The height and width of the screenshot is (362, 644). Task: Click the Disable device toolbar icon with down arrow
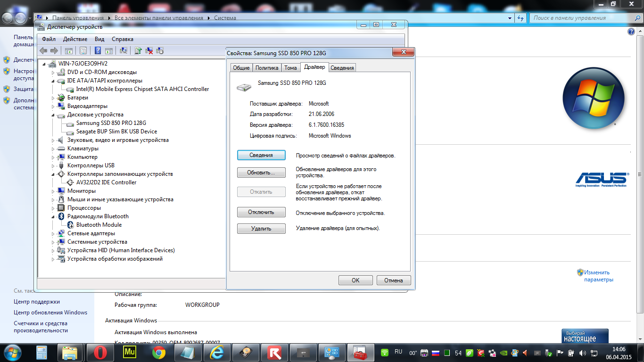point(160,50)
